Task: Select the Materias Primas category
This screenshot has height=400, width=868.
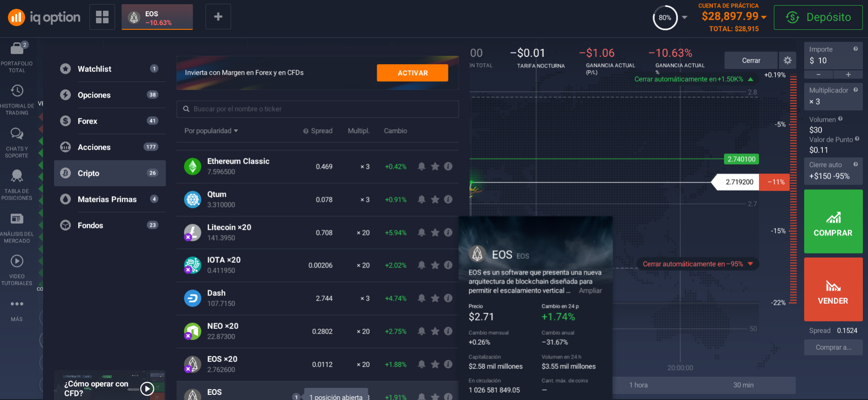Action: click(110, 199)
